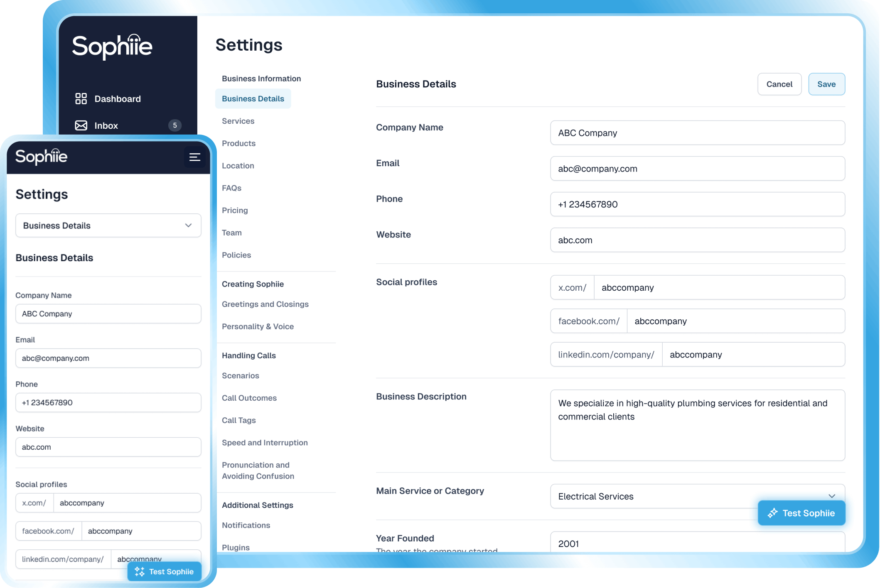Click the desktop Email input field

tap(698, 169)
